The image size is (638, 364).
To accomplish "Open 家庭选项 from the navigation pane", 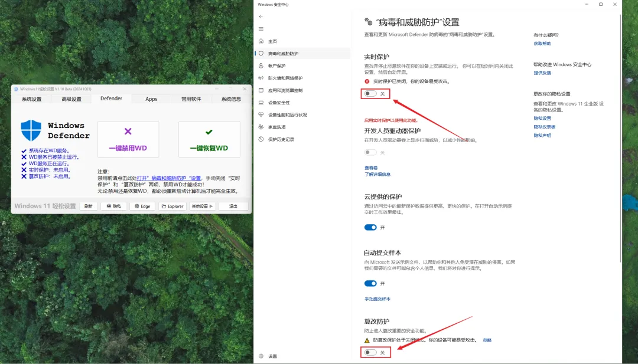I will 275,126.
